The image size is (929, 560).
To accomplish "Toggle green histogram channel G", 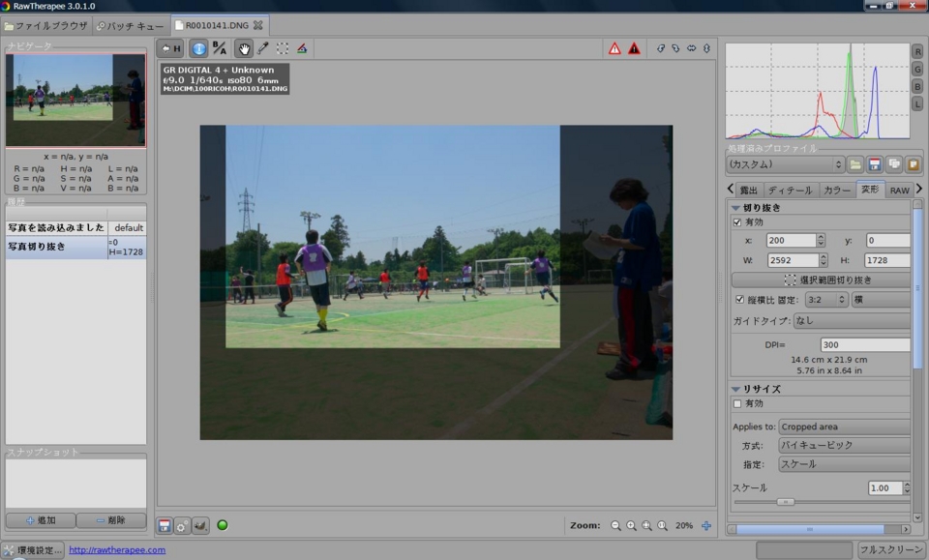I will (x=917, y=70).
